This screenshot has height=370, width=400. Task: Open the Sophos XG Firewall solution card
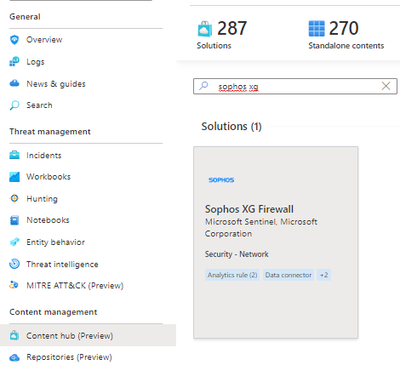click(x=276, y=242)
